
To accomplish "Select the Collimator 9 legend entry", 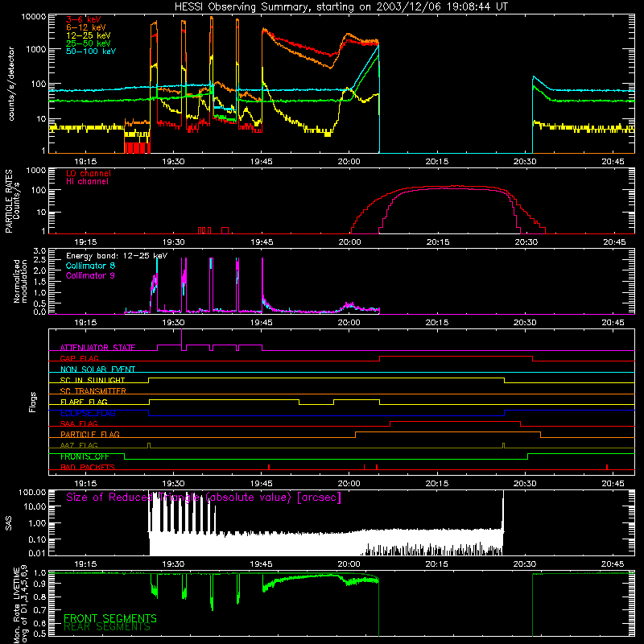I will 90,275.
